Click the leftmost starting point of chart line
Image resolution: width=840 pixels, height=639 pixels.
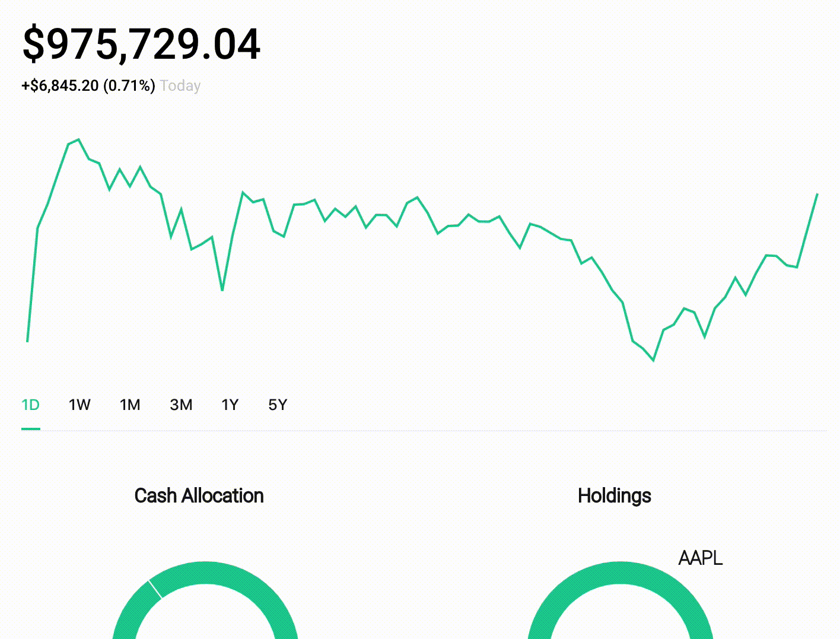(27, 341)
